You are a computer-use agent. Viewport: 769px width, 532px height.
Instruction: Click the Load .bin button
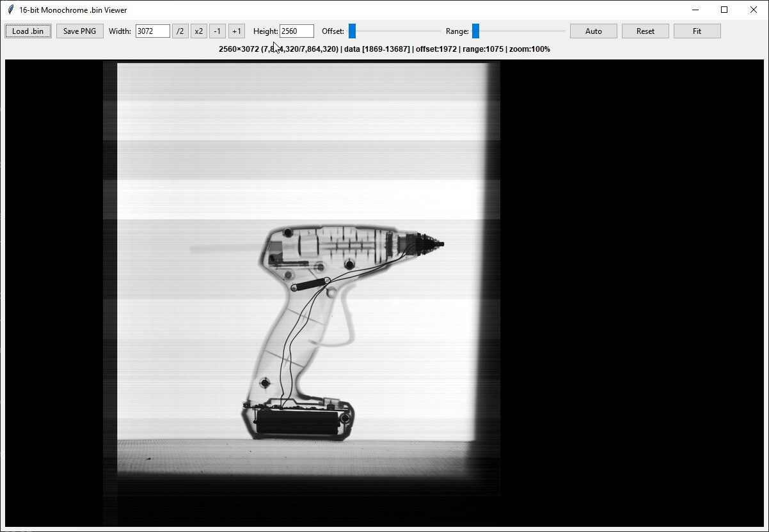[x=28, y=31]
